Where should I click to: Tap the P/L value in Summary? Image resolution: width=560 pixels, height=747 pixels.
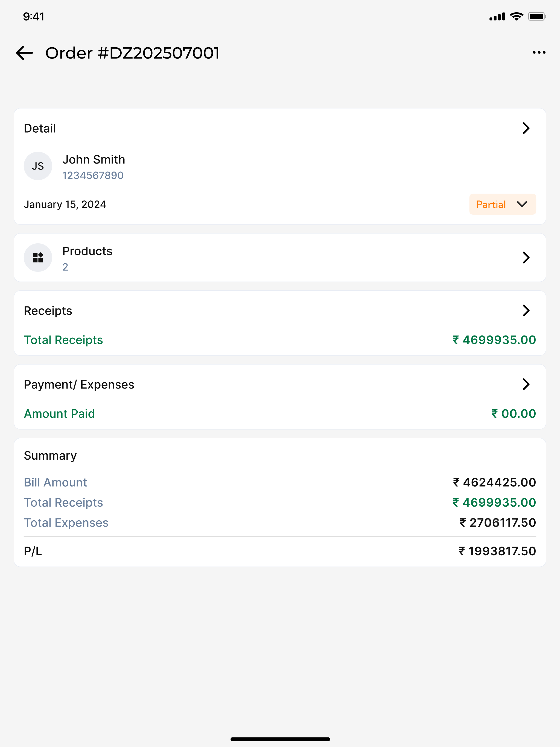pyautogui.click(x=497, y=551)
